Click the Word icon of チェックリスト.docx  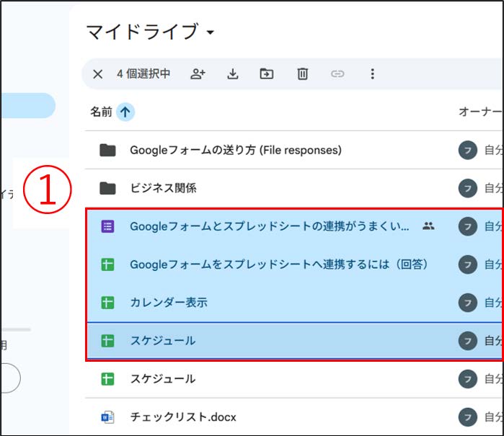coord(107,417)
